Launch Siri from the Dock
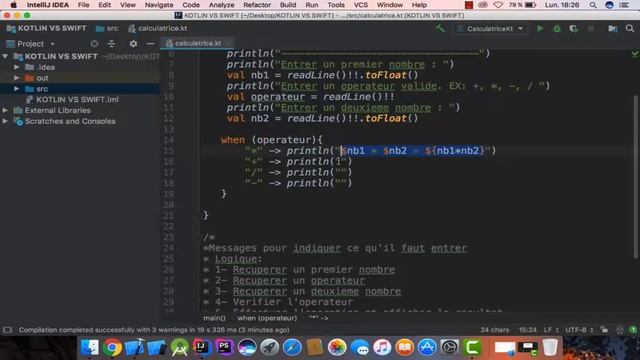Image resolution: width=640 pixels, height=360 pixels. [247, 348]
